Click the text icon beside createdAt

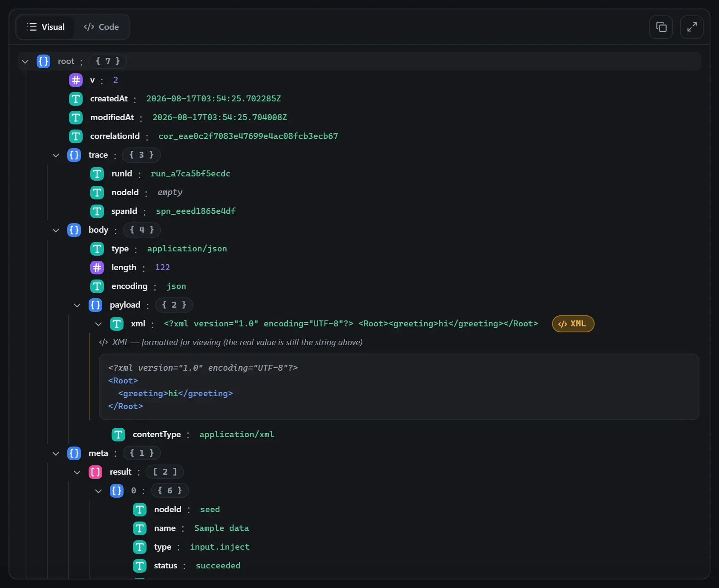[x=76, y=99]
